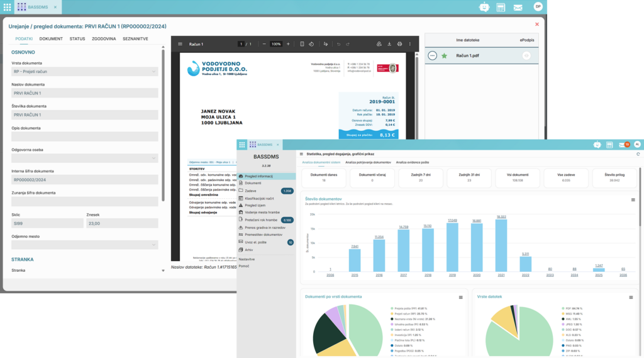The width and height of the screenshot is (644, 358).
Task: Expand the Vrsta dokumenta dropdown
Action: pos(153,72)
